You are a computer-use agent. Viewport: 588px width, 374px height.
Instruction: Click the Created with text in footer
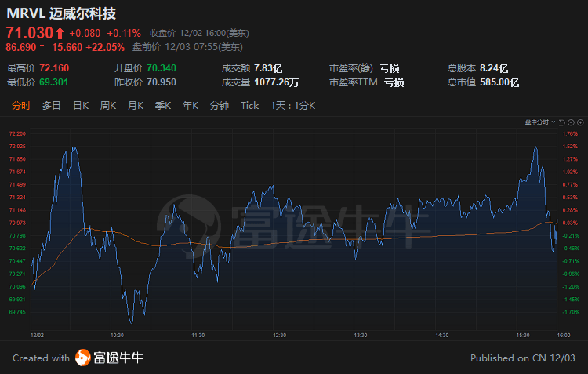[42, 358]
